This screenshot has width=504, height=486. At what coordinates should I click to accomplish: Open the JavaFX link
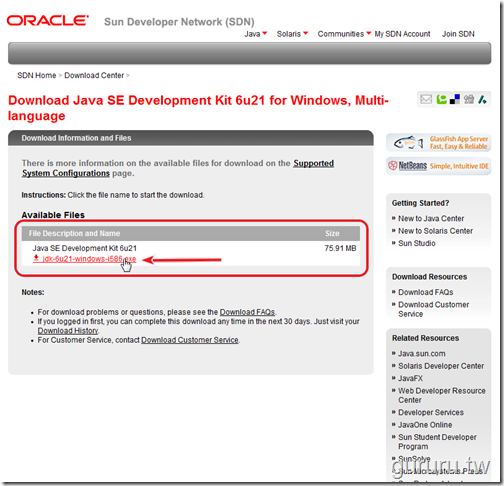tap(410, 378)
